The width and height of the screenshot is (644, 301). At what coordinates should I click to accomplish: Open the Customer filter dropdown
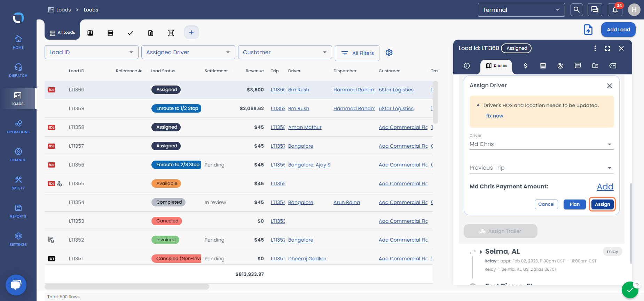[x=285, y=52]
